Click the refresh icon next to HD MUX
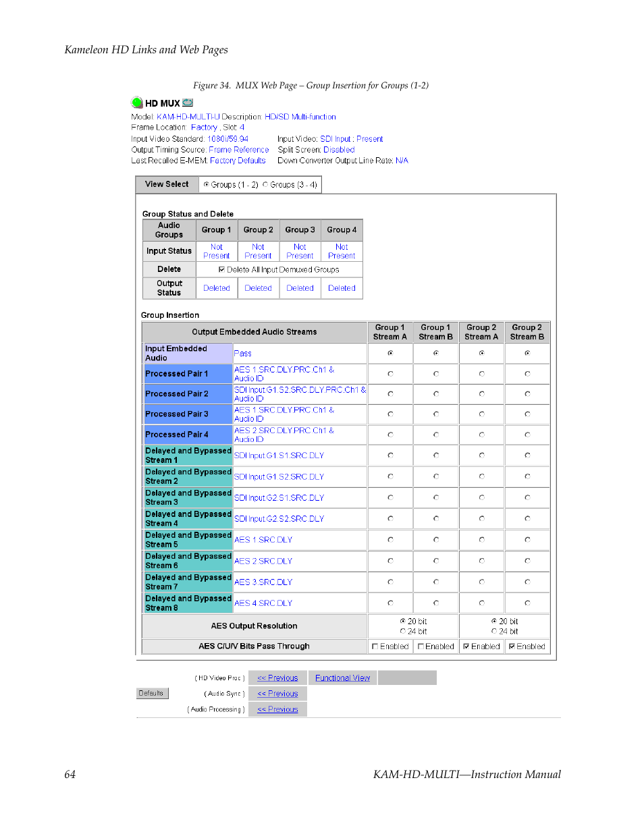This screenshot has height=828, width=644. 188,103
